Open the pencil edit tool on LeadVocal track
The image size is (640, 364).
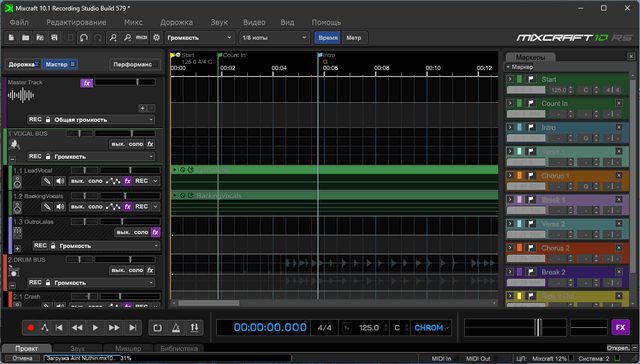pos(47,181)
